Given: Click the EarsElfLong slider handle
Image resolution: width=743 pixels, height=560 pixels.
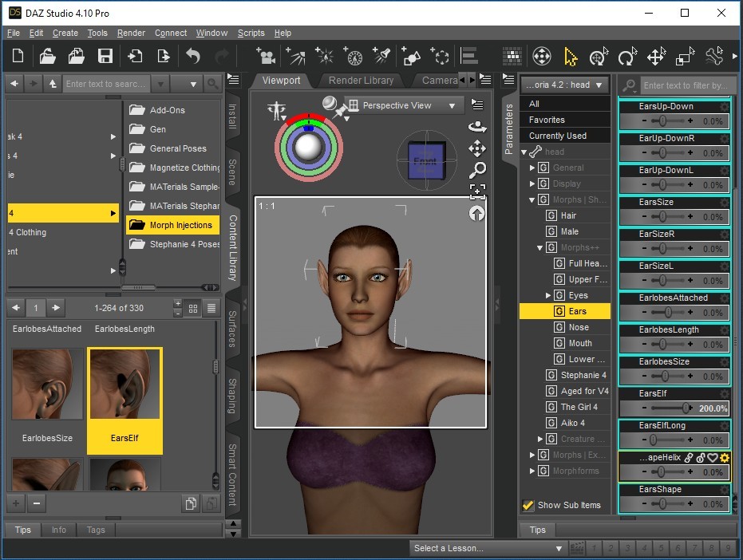Looking at the screenshot, I should click(653, 440).
